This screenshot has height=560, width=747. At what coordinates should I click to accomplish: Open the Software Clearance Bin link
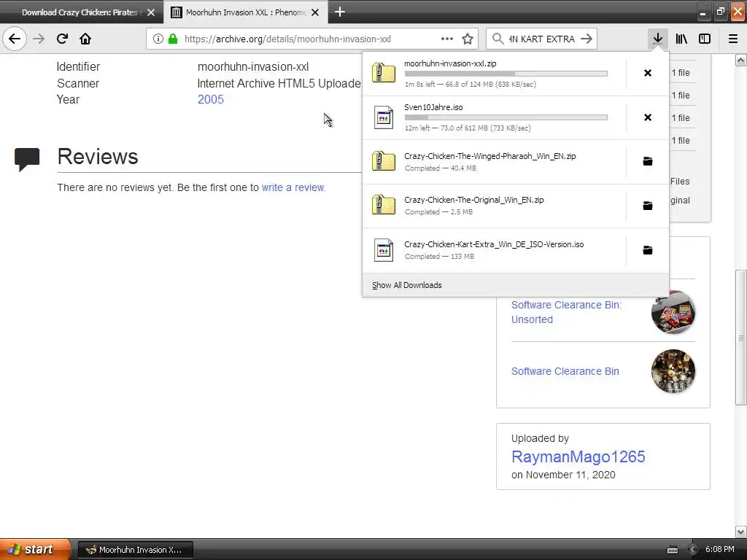pyautogui.click(x=565, y=371)
